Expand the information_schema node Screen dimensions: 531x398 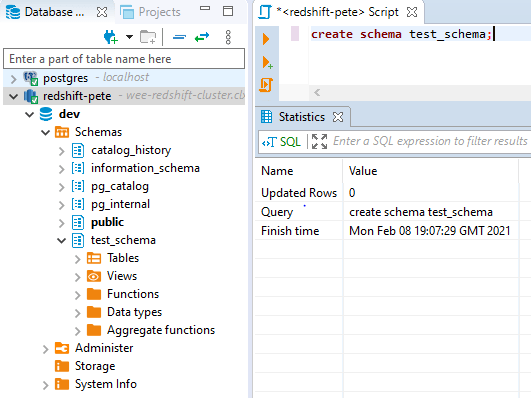click(61, 169)
